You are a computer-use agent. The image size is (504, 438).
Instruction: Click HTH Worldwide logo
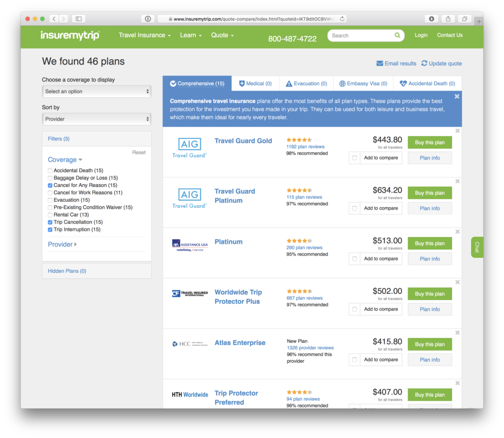pyautogui.click(x=189, y=394)
